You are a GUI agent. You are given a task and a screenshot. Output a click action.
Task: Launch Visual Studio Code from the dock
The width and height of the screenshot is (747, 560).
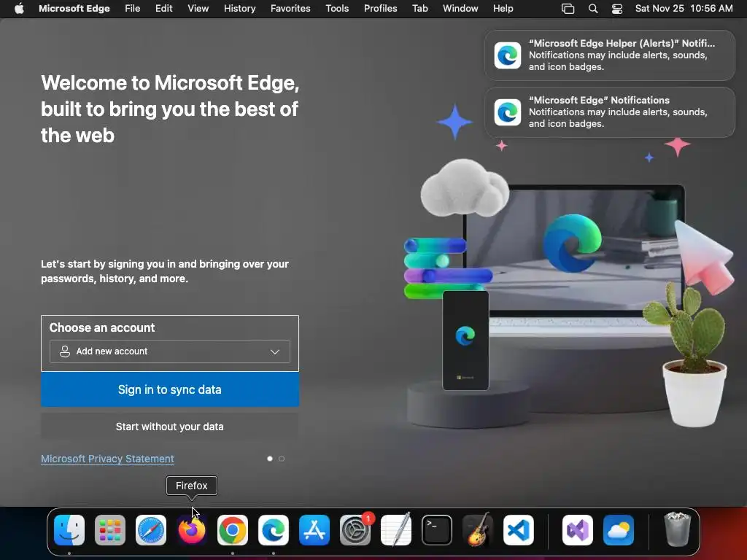519,530
